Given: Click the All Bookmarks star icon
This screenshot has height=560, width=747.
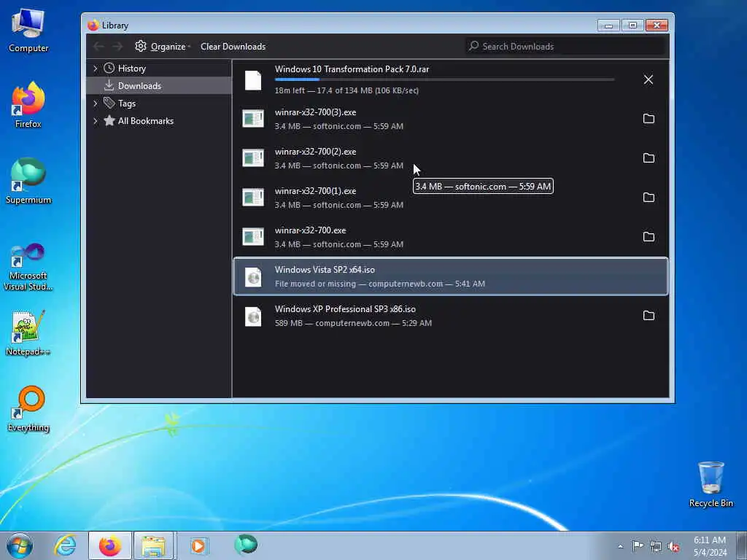Looking at the screenshot, I should click(109, 120).
